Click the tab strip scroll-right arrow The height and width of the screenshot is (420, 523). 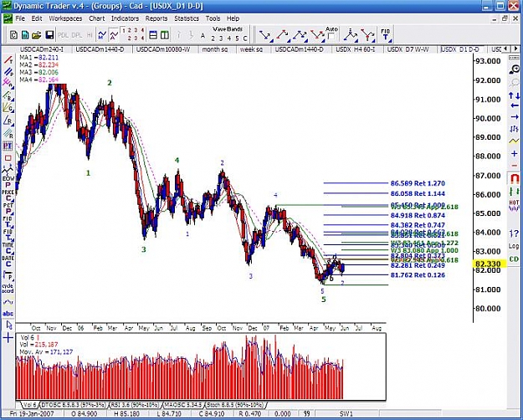[516, 49]
